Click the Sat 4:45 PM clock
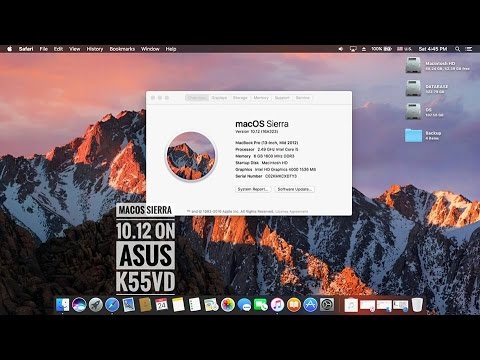This screenshot has width=480, height=360. point(433,49)
